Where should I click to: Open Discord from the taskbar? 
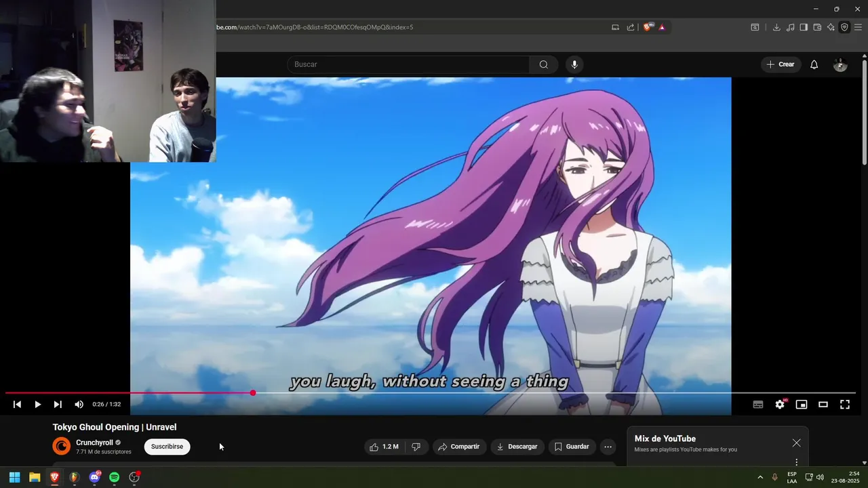tap(94, 477)
